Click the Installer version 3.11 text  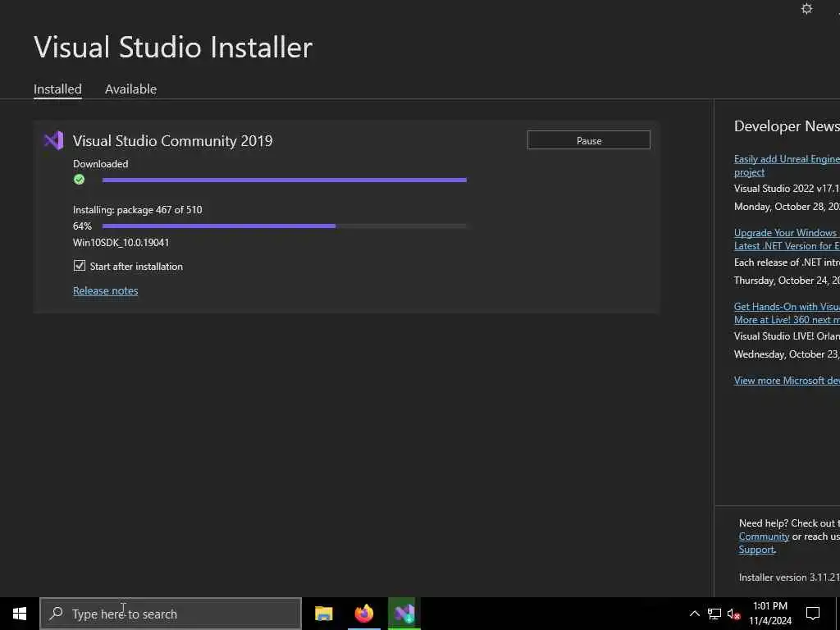(x=789, y=577)
